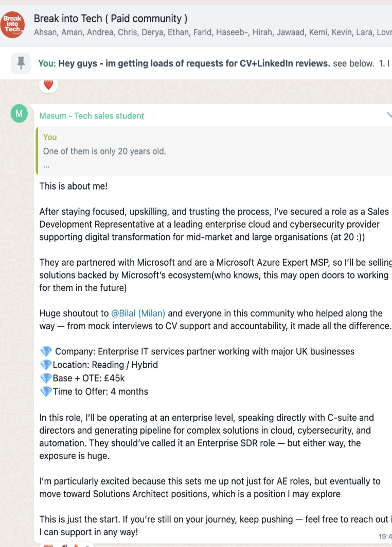Click the diamond emoji beside Base + OTE

point(46,378)
